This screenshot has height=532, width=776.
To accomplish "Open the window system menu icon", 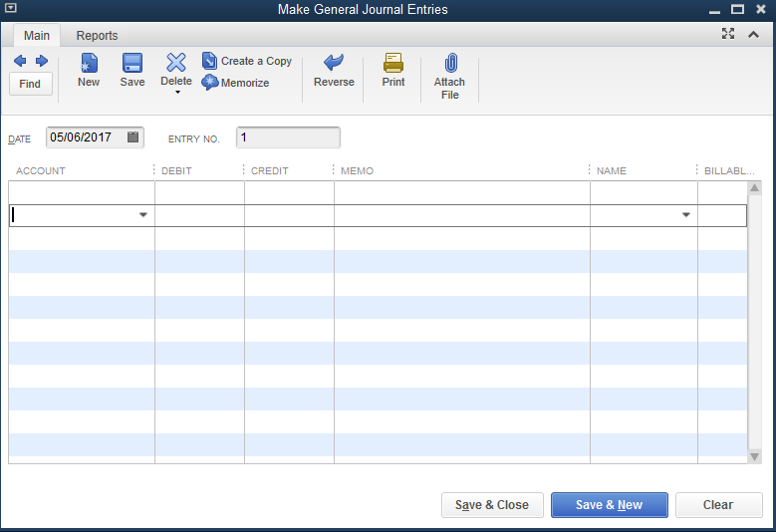I will click(x=10, y=8).
